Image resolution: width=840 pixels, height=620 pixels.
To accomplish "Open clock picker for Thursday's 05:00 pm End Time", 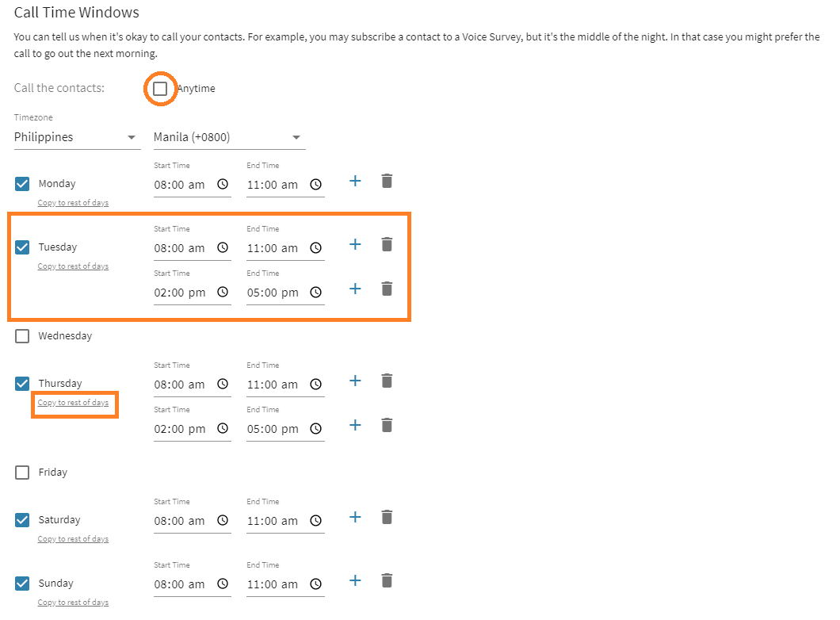I will pos(315,429).
